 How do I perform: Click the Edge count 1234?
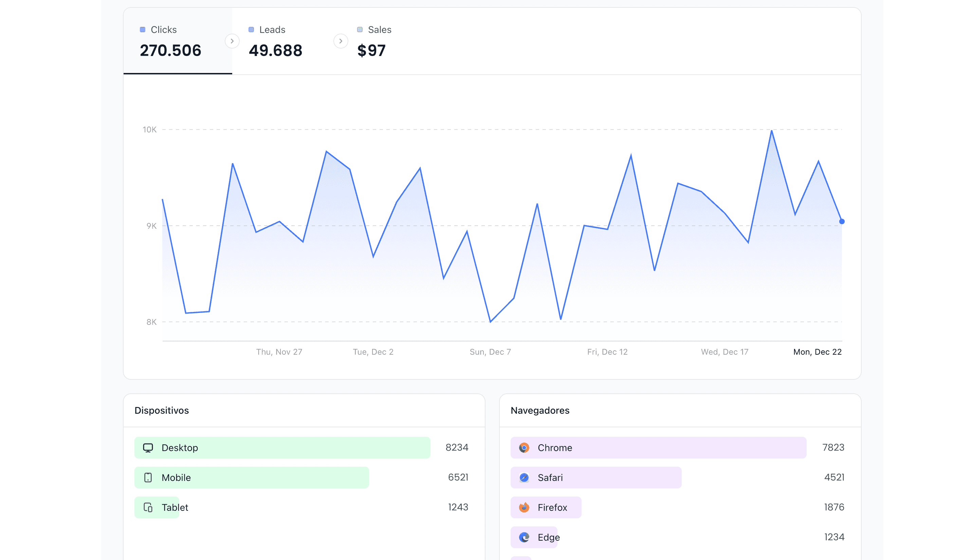tap(834, 537)
